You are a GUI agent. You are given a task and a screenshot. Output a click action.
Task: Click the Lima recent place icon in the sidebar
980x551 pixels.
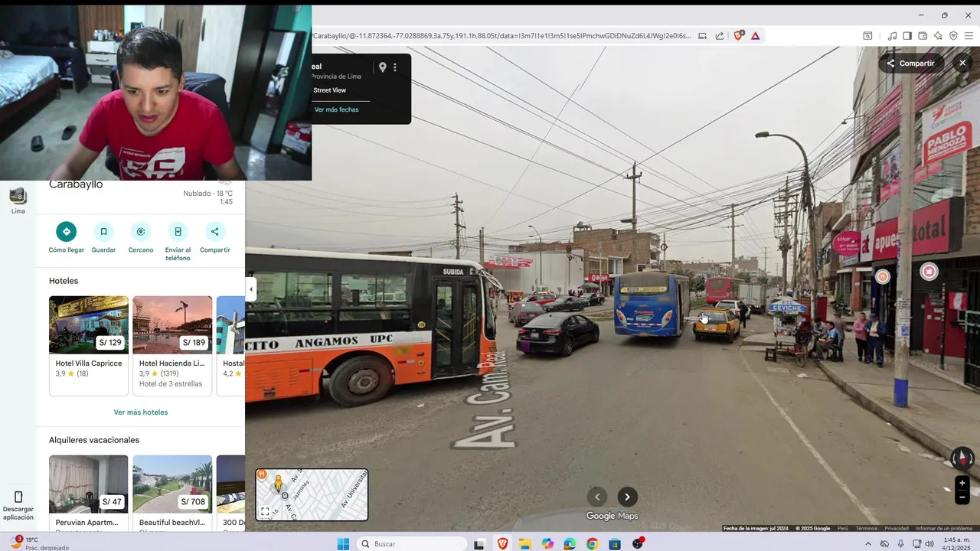click(18, 196)
